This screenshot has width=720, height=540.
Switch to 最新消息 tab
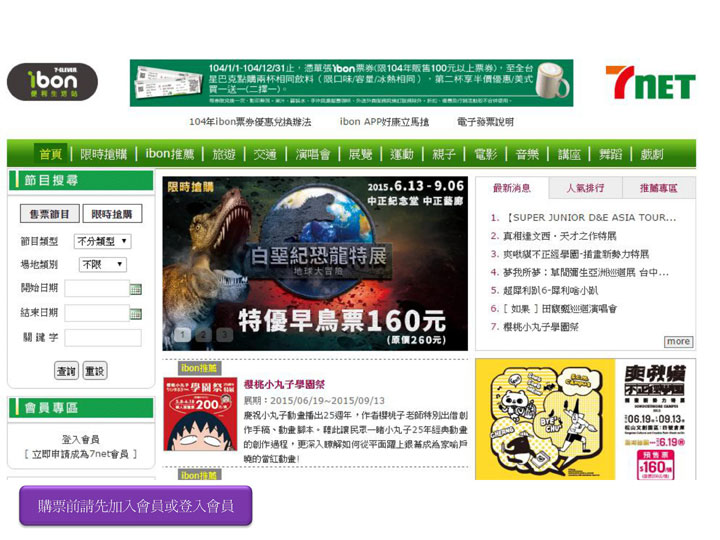(x=512, y=188)
